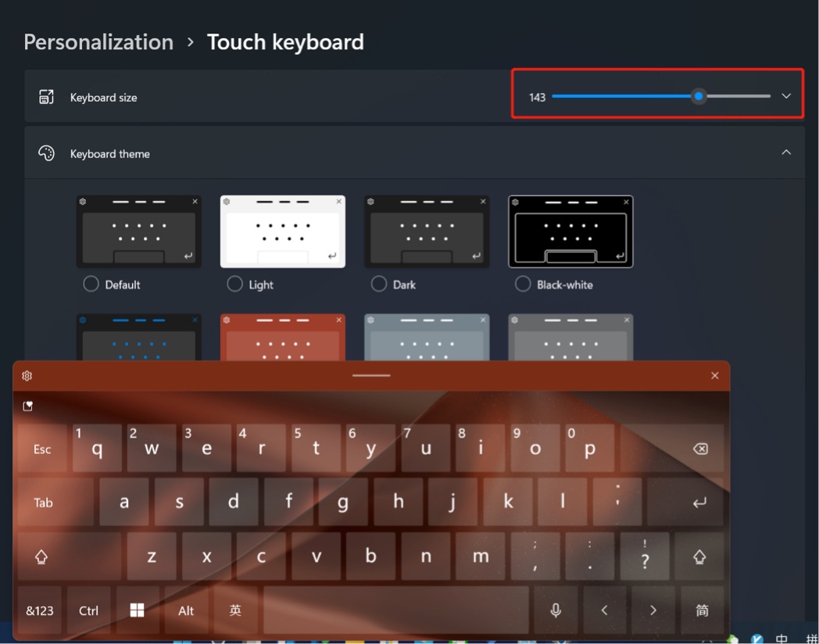Choose the Black-white theme radio button

[x=523, y=284]
